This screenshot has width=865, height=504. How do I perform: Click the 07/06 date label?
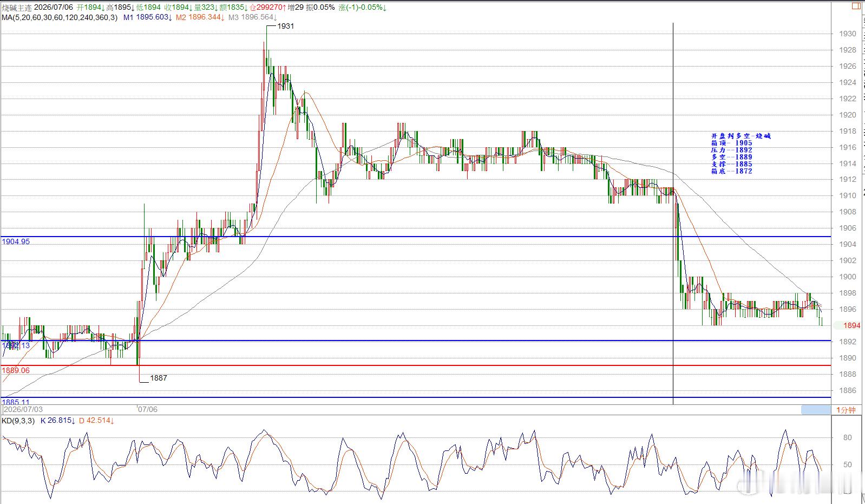point(147,410)
